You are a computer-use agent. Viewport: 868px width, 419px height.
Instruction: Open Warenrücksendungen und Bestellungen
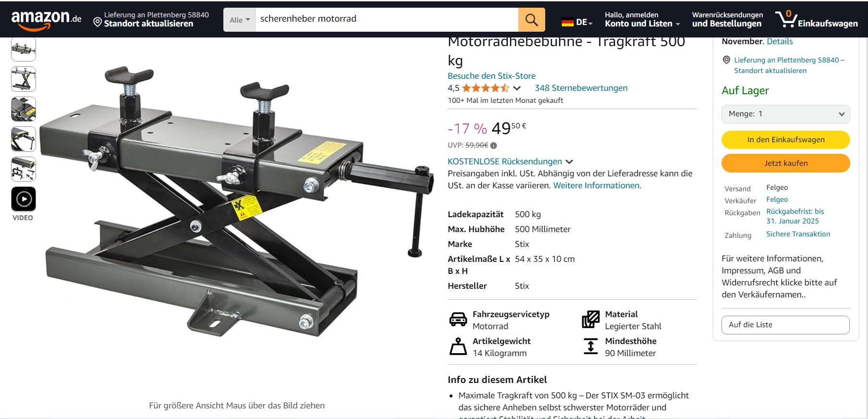(x=727, y=20)
